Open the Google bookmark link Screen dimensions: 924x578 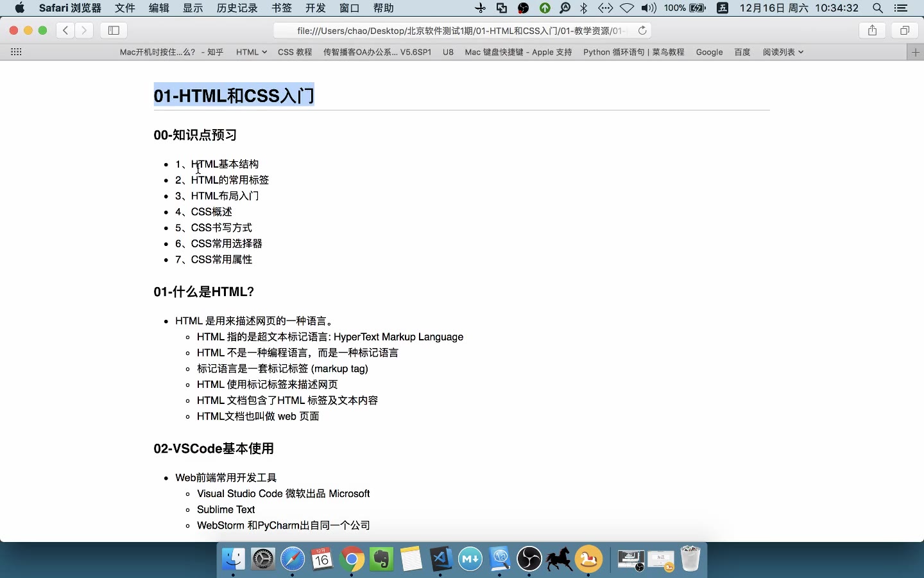(709, 52)
